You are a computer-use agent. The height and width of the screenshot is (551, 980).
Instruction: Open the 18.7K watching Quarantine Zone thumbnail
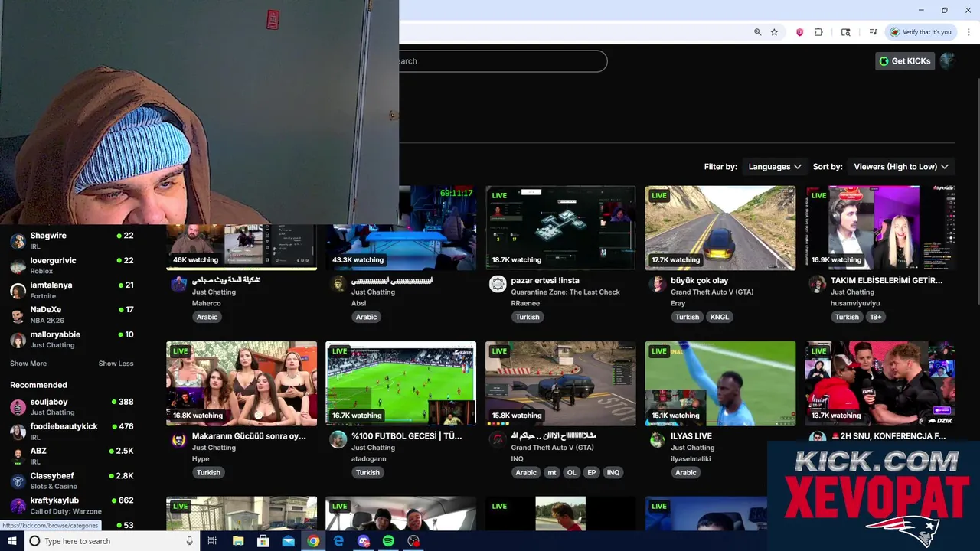tap(560, 227)
